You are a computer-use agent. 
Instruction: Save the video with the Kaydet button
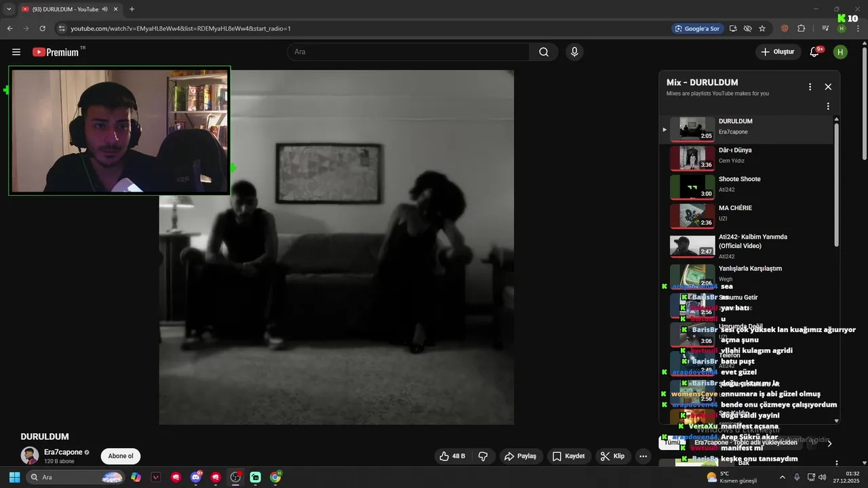click(x=568, y=456)
